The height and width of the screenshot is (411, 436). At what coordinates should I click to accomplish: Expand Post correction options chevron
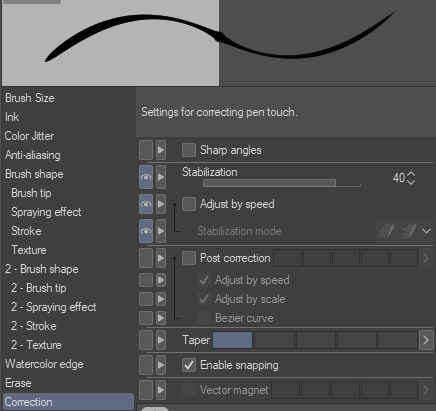426,258
